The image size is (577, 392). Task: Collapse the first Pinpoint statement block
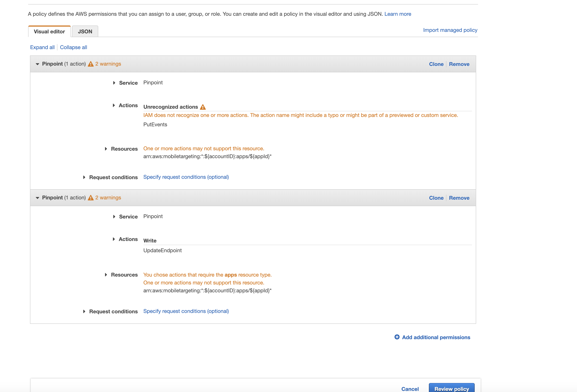[37, 64]
